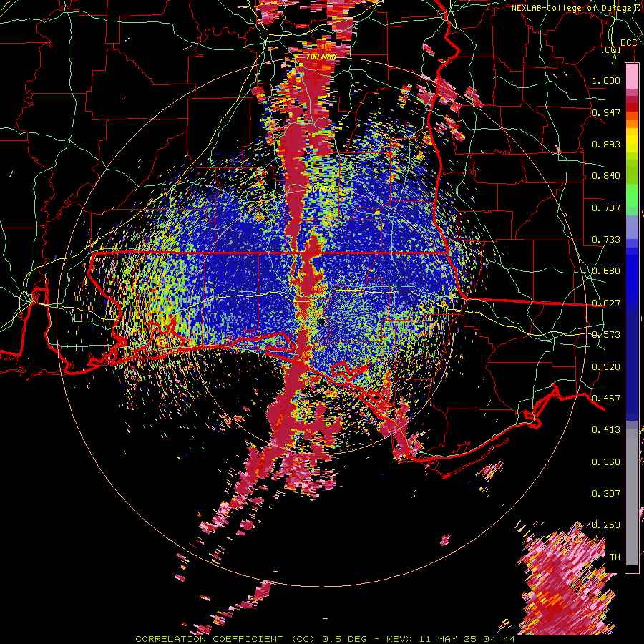The height and width of the screenshot is (644, 644).
Task: Select the 0.893 legend value
Action: coord(606,144)
